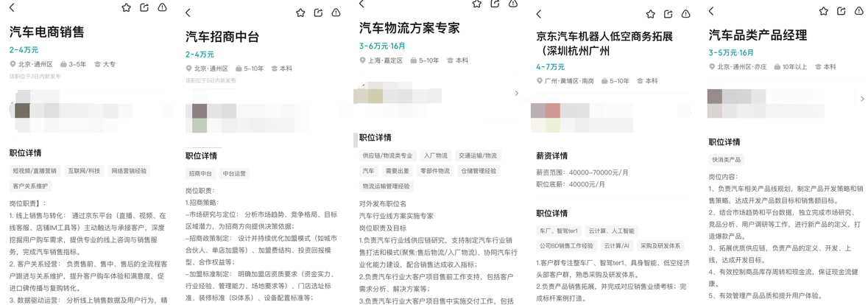Open company details chevron under 汽车品类产品经理
The image size is (868, 305).
(862, 99)
